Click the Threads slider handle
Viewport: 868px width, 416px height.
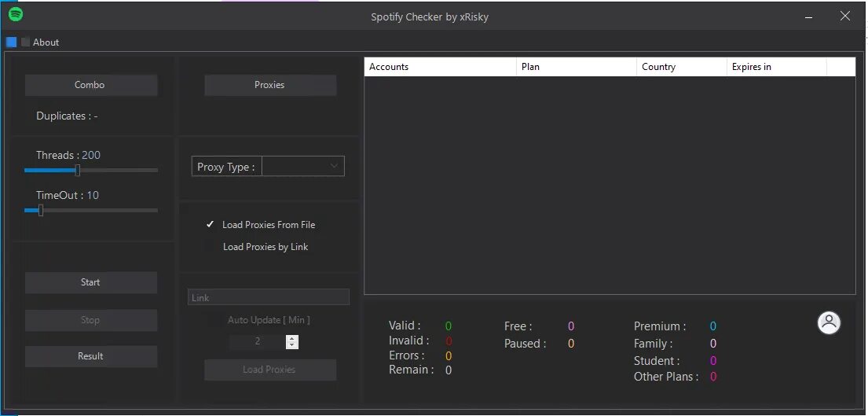click(x=78, y=170)
